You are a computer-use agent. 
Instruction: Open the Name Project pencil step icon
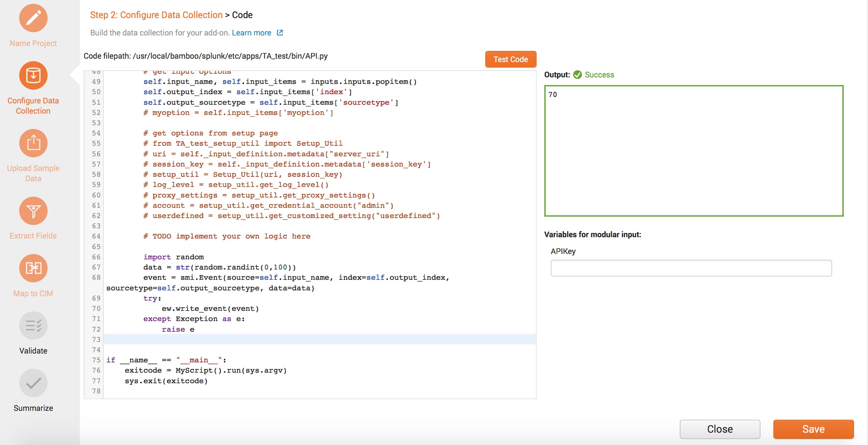click(x=33, y=18)
